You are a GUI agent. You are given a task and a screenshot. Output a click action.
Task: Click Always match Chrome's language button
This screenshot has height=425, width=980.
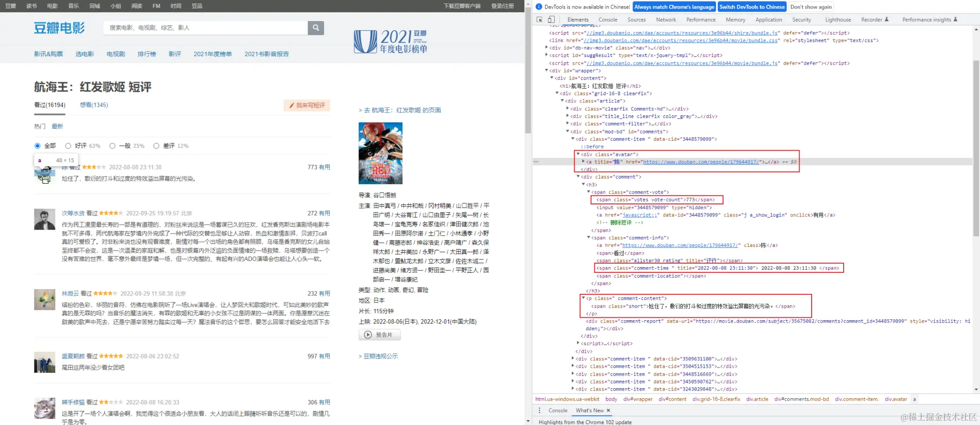pos(674,7)
